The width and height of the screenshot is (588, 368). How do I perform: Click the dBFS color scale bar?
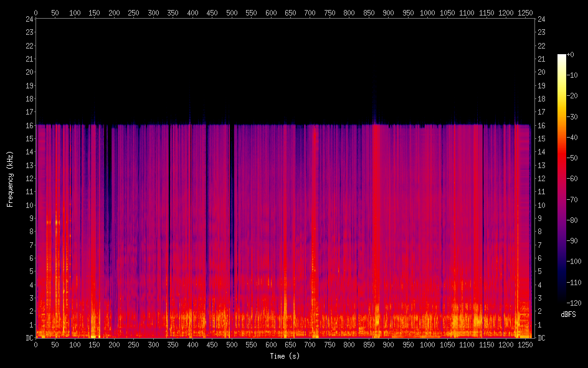562,177
